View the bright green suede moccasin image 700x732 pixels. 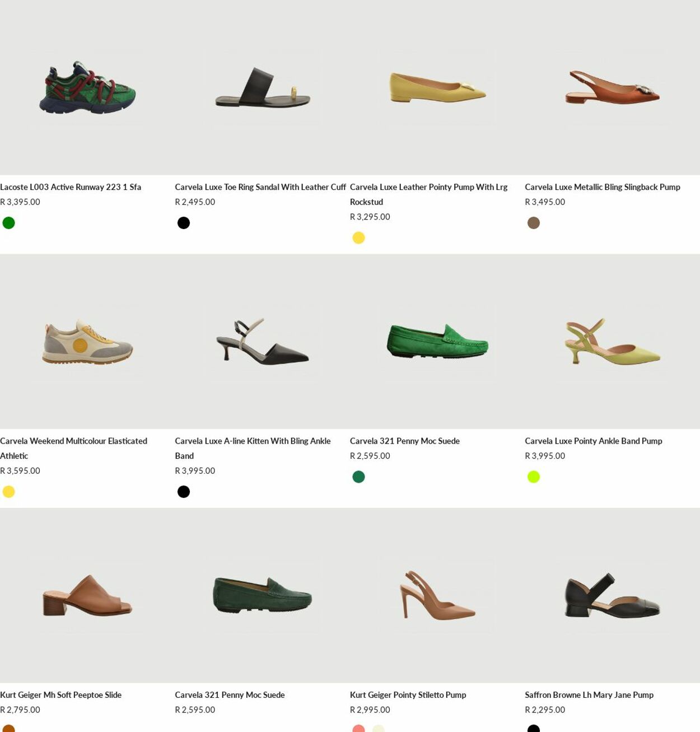click(437, 342)
